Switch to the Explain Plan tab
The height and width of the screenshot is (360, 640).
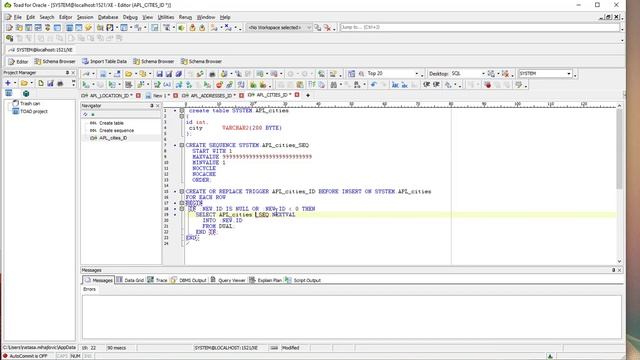pos(266,280)
